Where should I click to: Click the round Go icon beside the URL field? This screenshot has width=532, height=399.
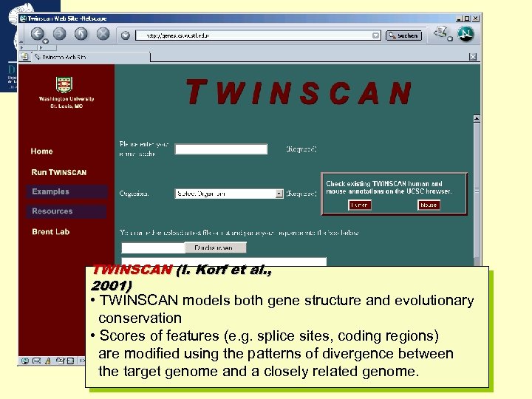(x=126, y=35)
